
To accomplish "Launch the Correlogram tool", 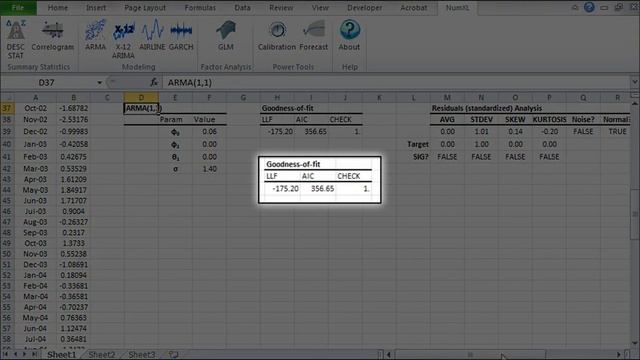I will 53,37.
